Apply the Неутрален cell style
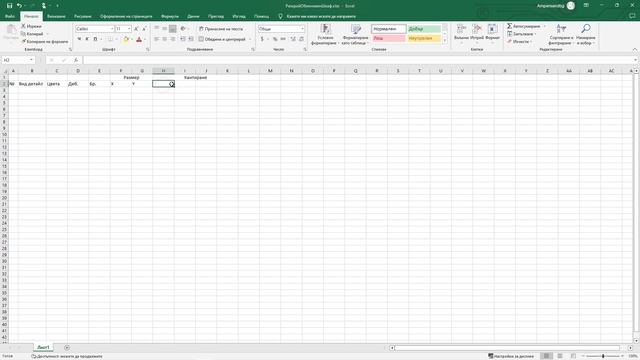640x360 pixels. point(424,38)
